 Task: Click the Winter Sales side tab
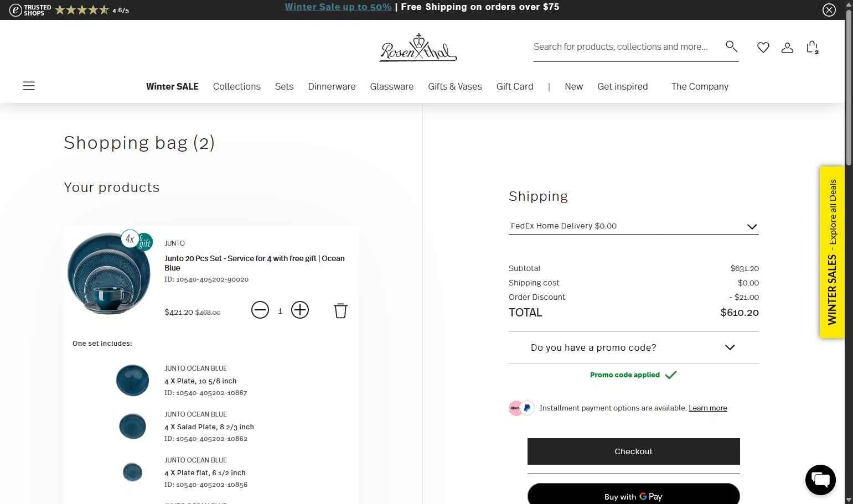pos(831,252)
